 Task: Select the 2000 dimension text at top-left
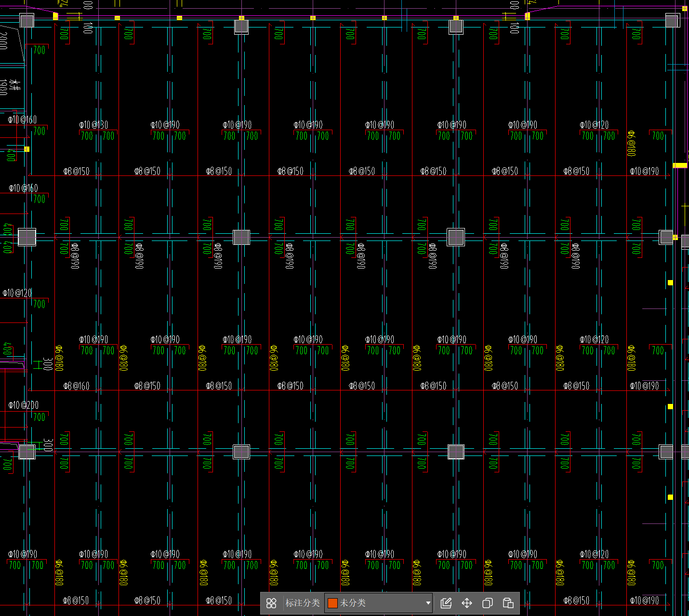(x=3, y=40)
